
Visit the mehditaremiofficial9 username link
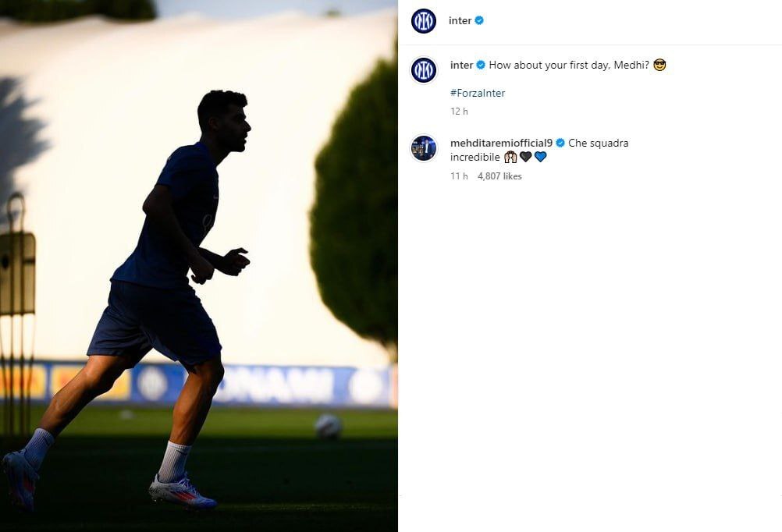click(x=501, y=143)
